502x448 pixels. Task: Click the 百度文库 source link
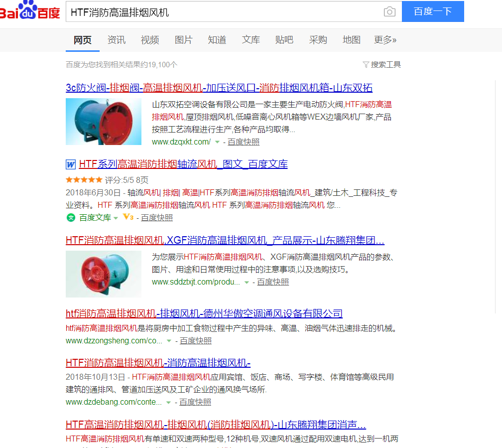(x=95, y=218)
